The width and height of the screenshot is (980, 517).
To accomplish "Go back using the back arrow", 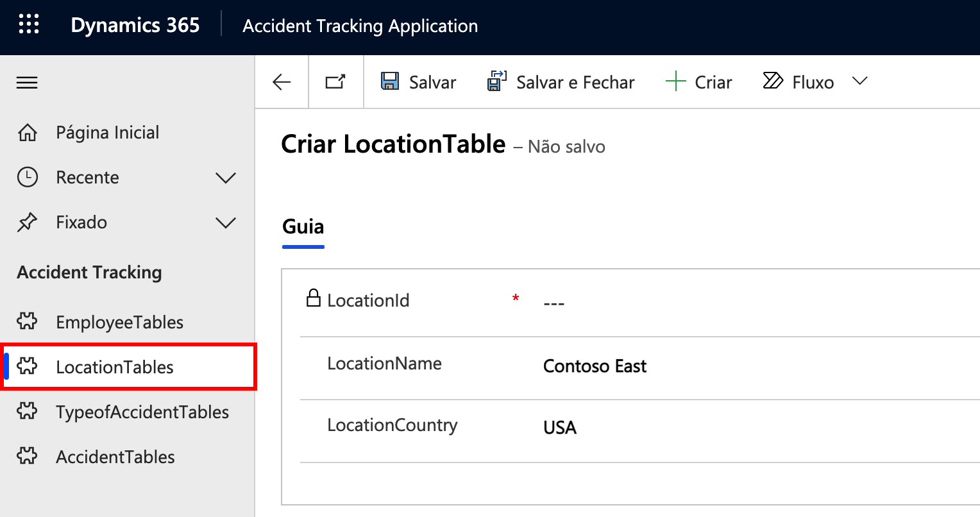I will [282, 82].
